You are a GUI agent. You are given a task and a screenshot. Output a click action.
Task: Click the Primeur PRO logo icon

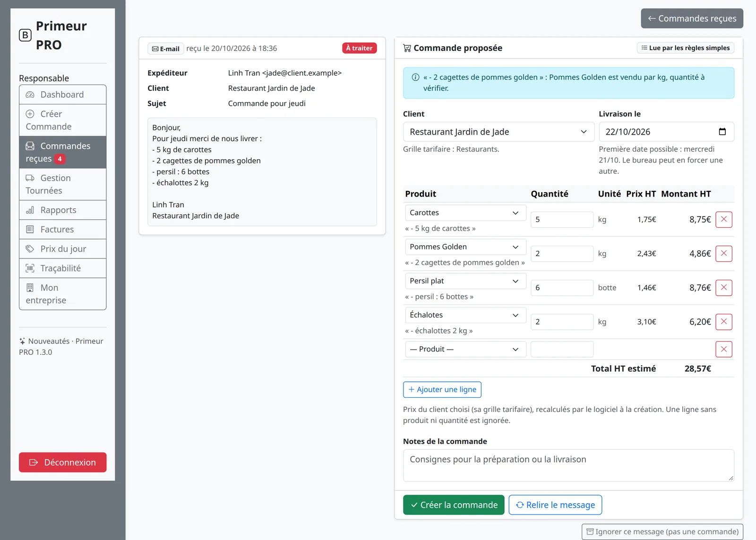click(25, 35)
